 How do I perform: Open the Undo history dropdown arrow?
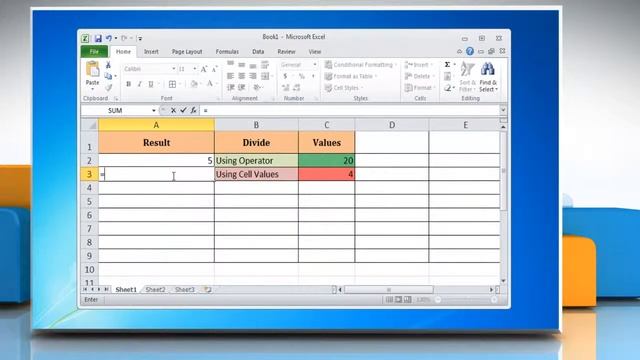coord(116,38)
